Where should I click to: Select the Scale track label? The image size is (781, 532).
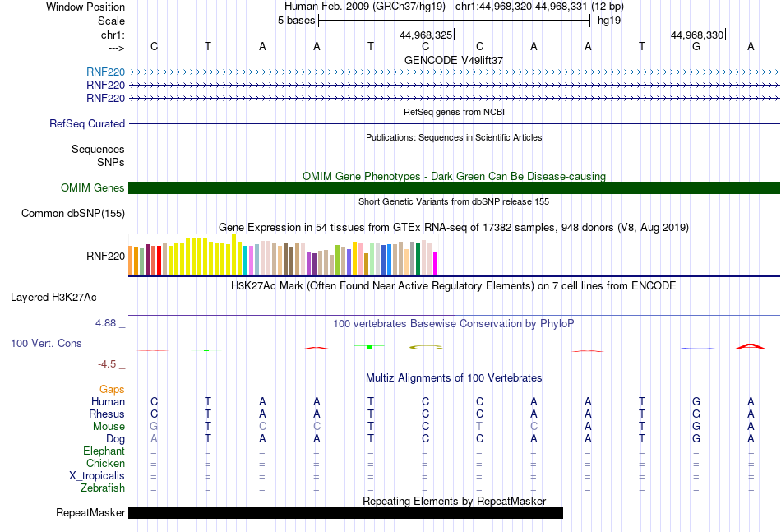click(111, 21)
